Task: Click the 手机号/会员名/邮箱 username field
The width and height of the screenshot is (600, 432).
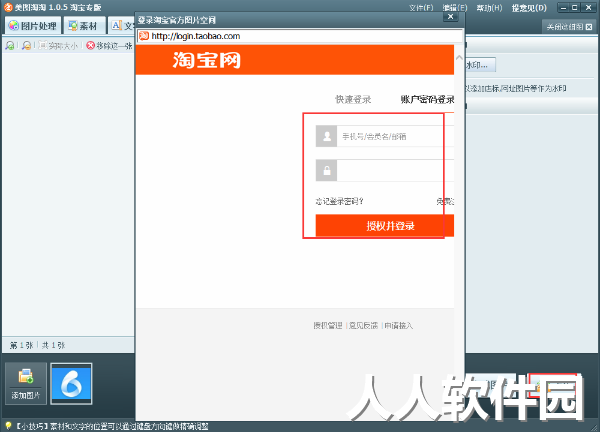Action: point(395,136)
